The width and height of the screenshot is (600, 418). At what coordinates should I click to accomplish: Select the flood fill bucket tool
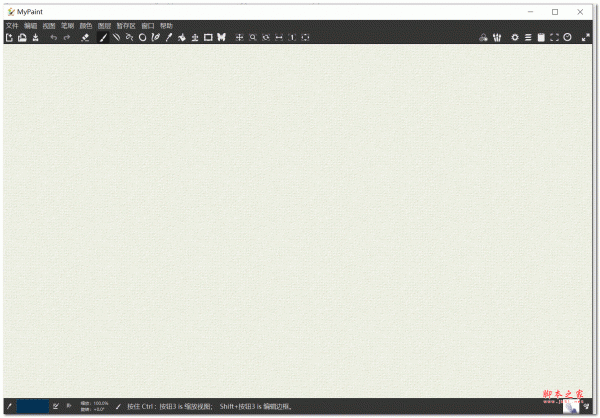[182, 37]
